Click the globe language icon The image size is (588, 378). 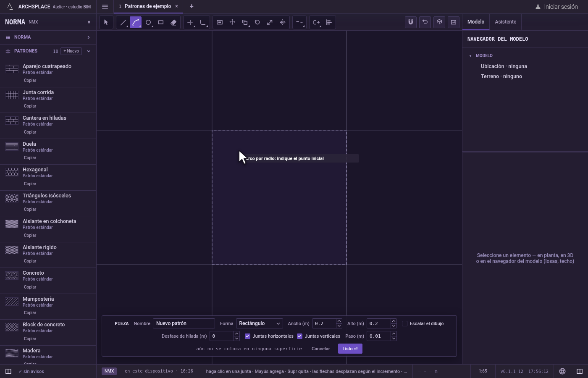(x=562, y=371)
